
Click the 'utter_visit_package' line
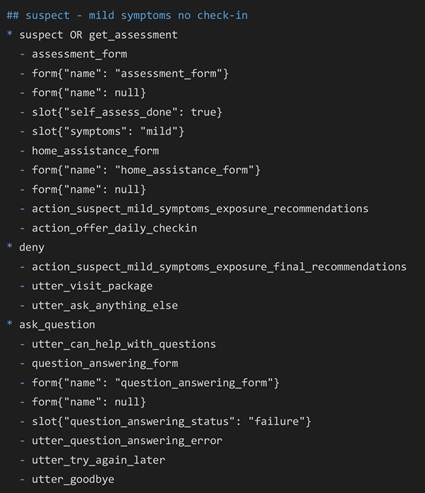coord(86,286)
